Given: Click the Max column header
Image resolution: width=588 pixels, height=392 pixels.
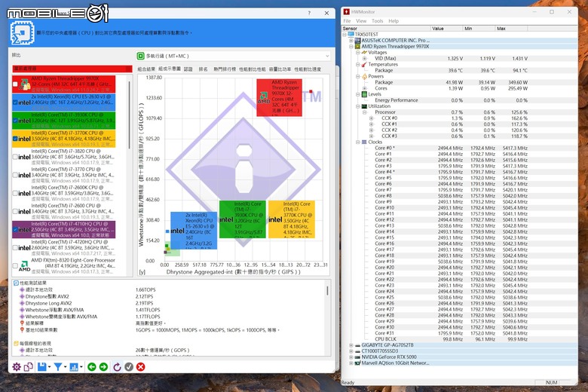Looking at the screenshot, I should pyautogui.click(x=511, y=29).
